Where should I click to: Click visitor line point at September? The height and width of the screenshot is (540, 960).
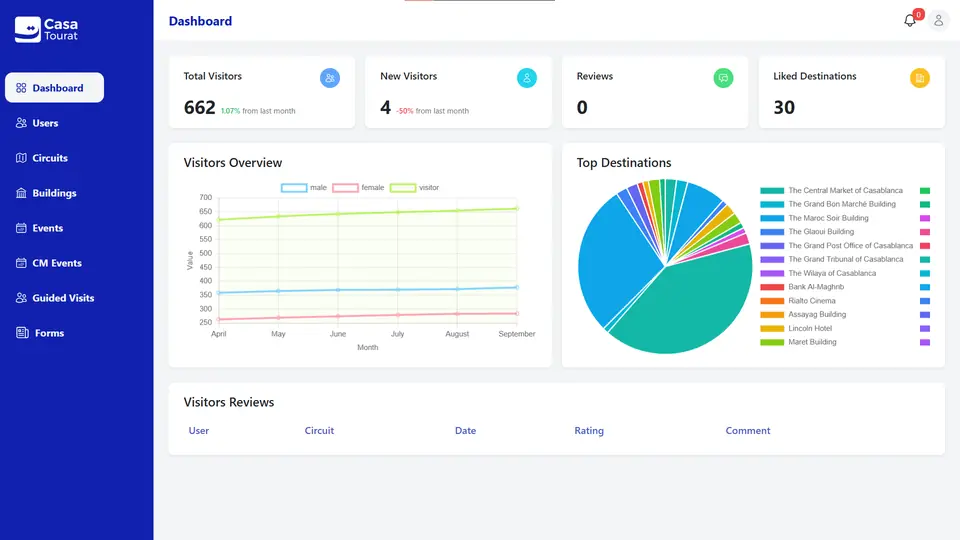[x=517, y=209]
